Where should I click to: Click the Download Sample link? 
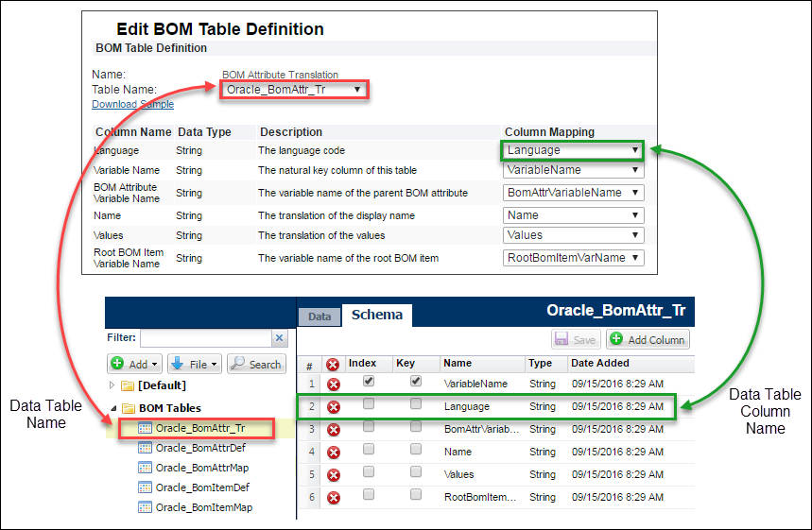(x=132, y=104)
